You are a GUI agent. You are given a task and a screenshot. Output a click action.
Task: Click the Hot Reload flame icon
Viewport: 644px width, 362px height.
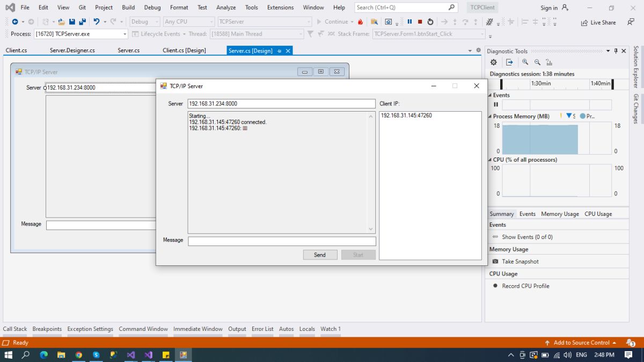360,22
